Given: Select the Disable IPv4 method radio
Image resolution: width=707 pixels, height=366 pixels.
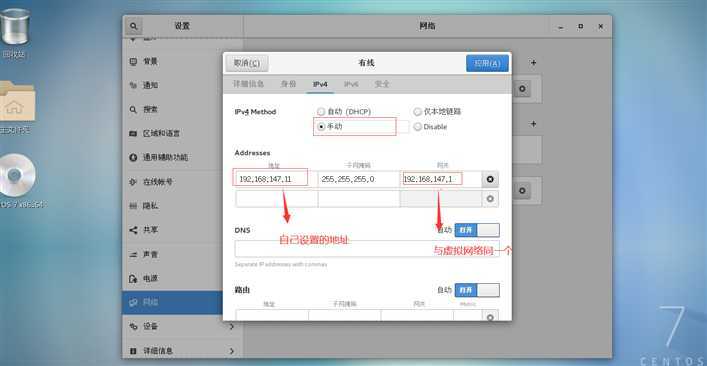Looking at the screenshot, I should click(x=431, y=127).
